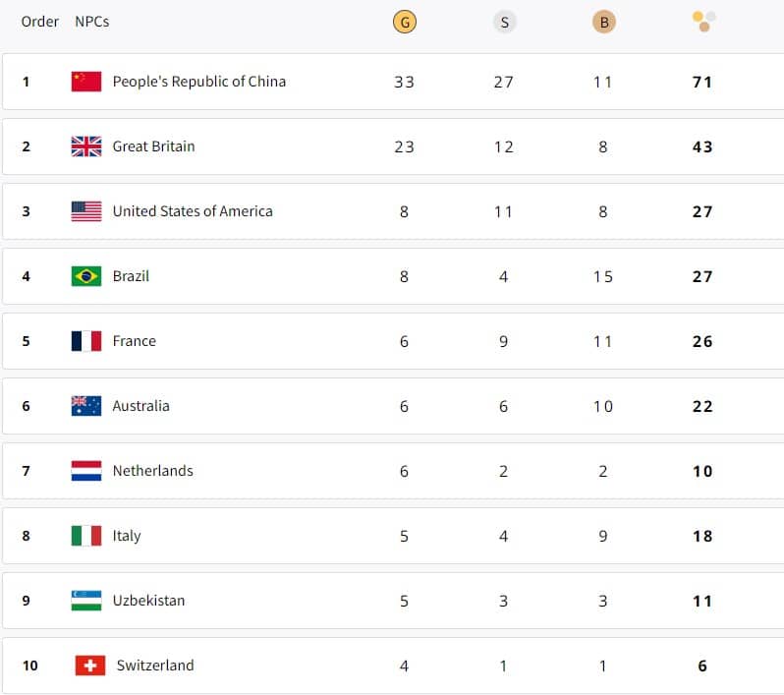Viewport: 784px width, 695px height.
Task: Click the Order column header
Action: point(40,22)
